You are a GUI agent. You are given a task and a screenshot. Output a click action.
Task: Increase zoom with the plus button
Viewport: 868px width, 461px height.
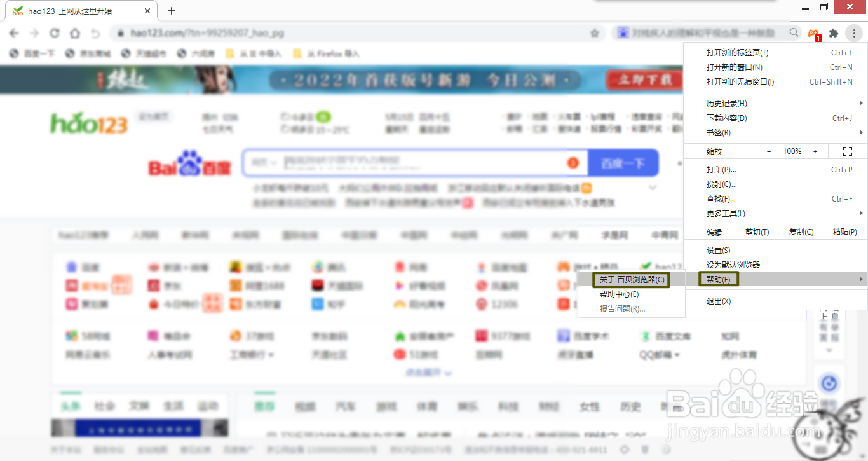click(815, 151)
